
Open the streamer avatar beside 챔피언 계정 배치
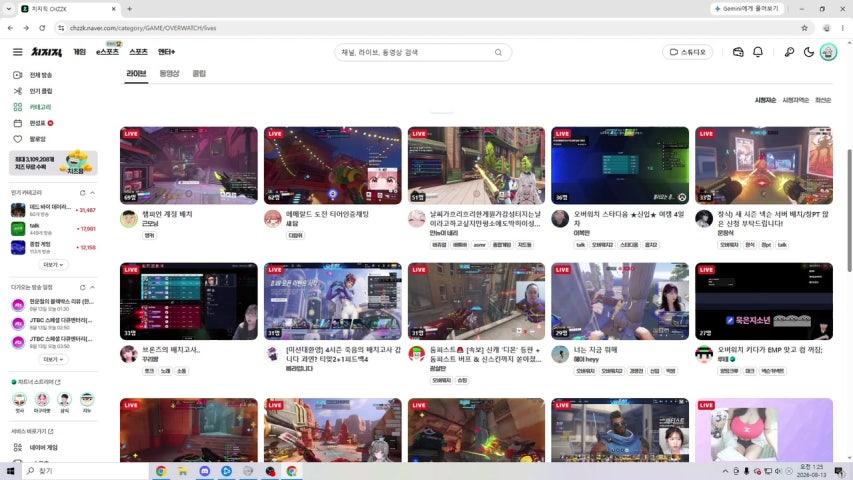[129, 219]
